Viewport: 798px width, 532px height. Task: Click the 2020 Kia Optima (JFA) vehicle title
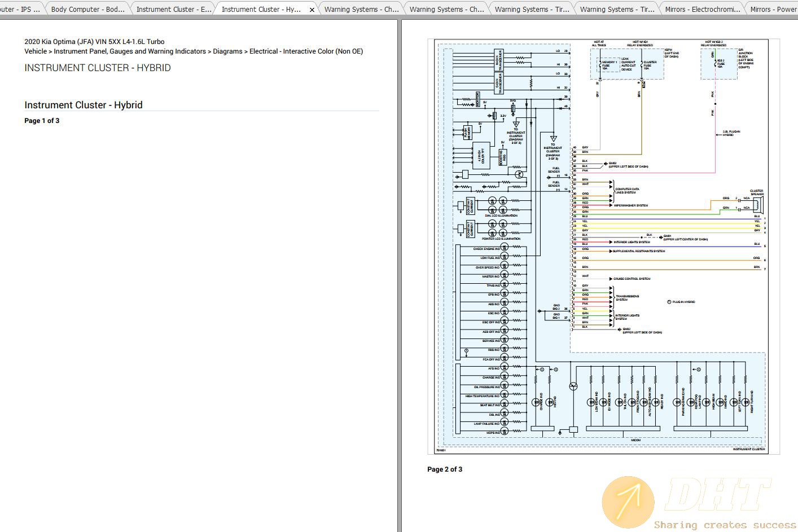click(x=94, y=42)
